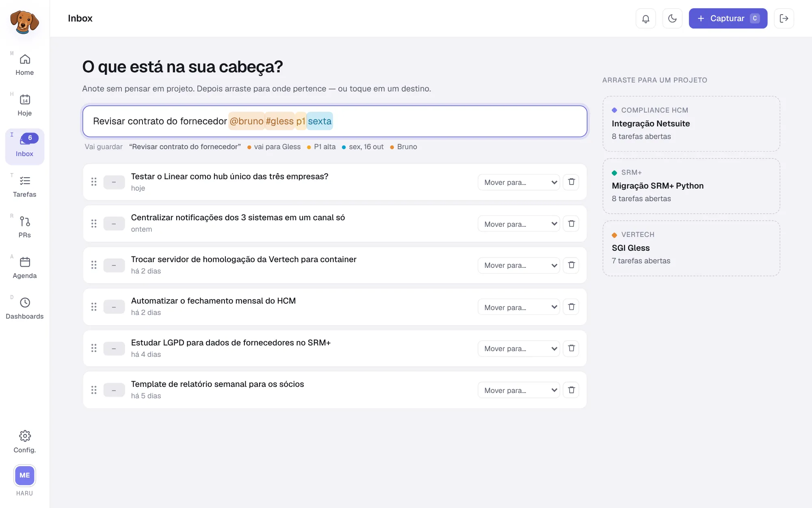
Task: Click the dog logo avatar
Action: 24,22
